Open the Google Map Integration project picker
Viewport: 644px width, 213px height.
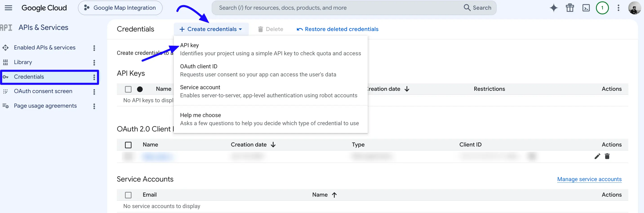pyautogui.click(x=120, y=8)
